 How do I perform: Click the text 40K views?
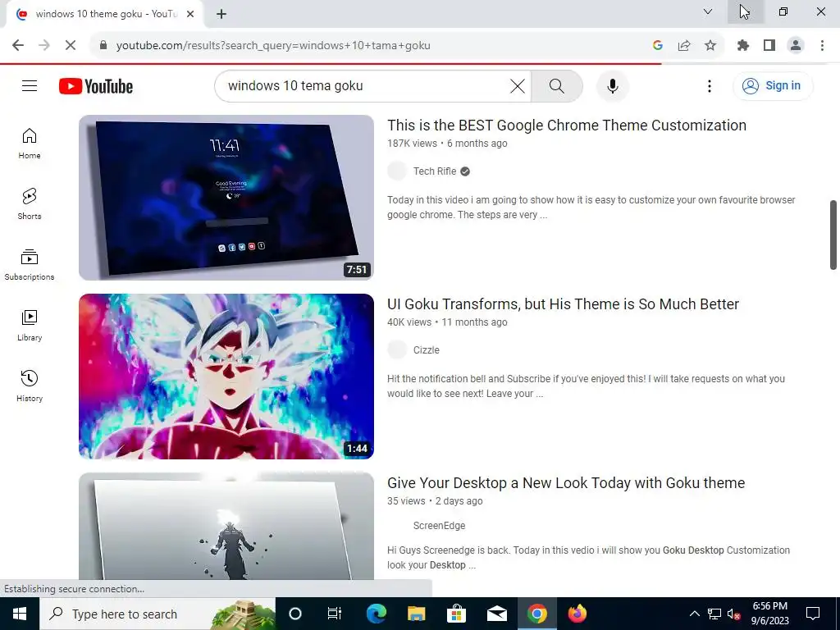[409, 322]
